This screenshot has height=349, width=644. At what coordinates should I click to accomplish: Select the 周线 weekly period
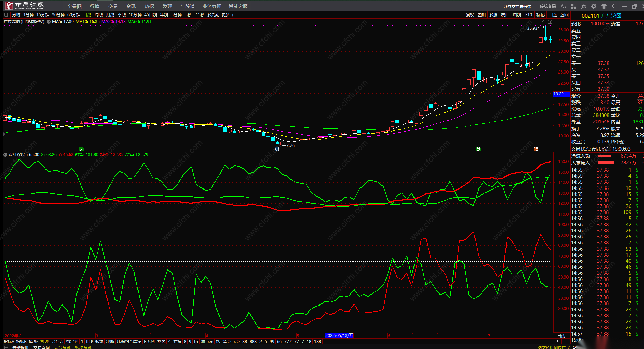pos(99,15)
